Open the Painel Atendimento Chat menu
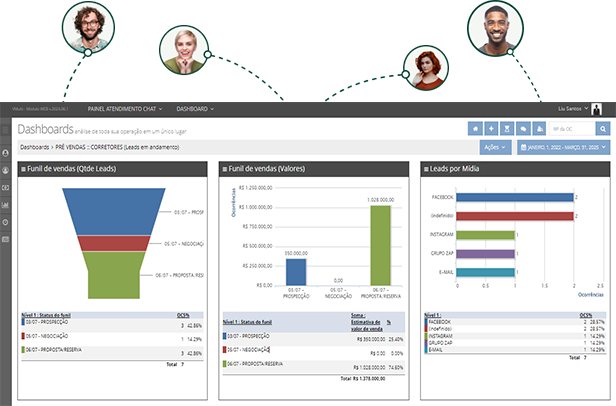 tap(126, 108)
